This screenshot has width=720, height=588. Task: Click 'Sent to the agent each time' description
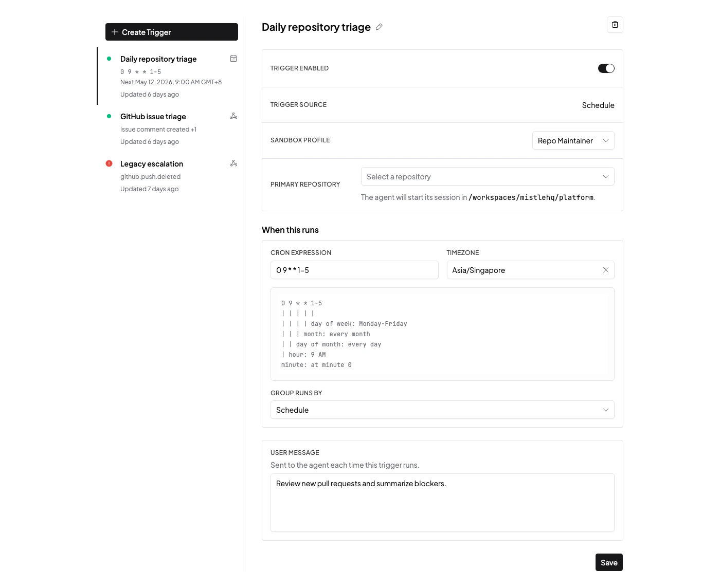click(x=345, y=465)
